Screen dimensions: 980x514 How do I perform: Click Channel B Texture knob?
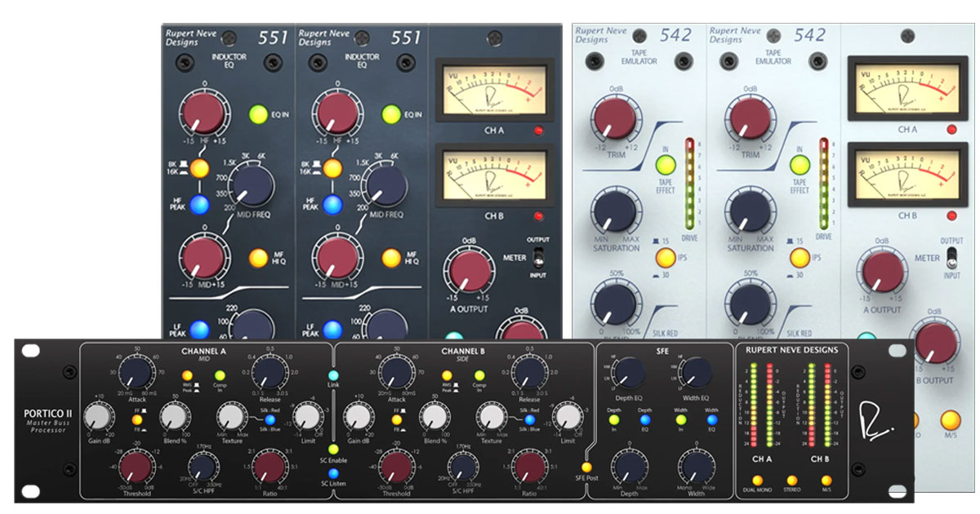(x=490, y=419)
